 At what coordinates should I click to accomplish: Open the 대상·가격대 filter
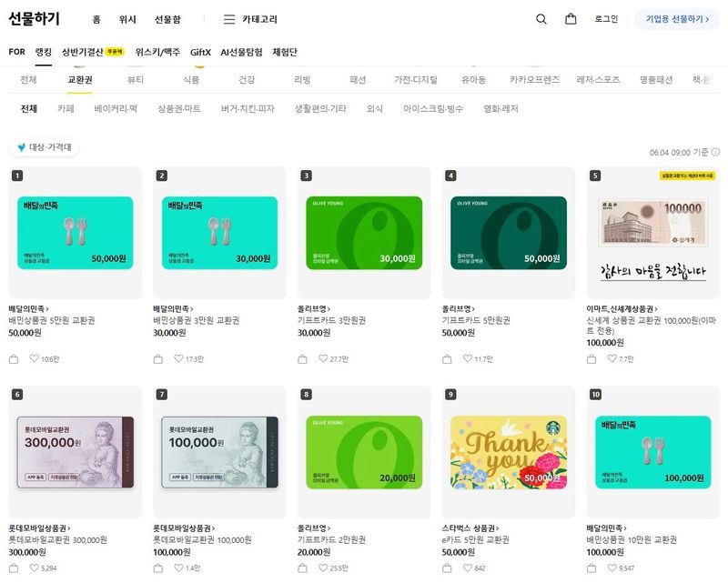(44, 147)
